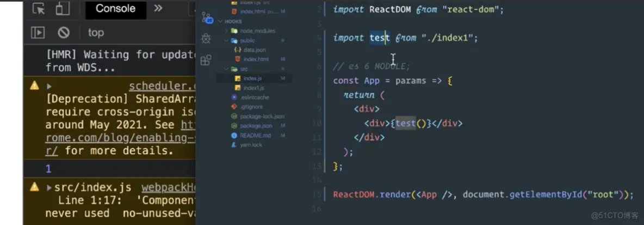Screen dimensions: 644x225
Task: Collapse the HOOKS project folder section
Action: (232, 21)
